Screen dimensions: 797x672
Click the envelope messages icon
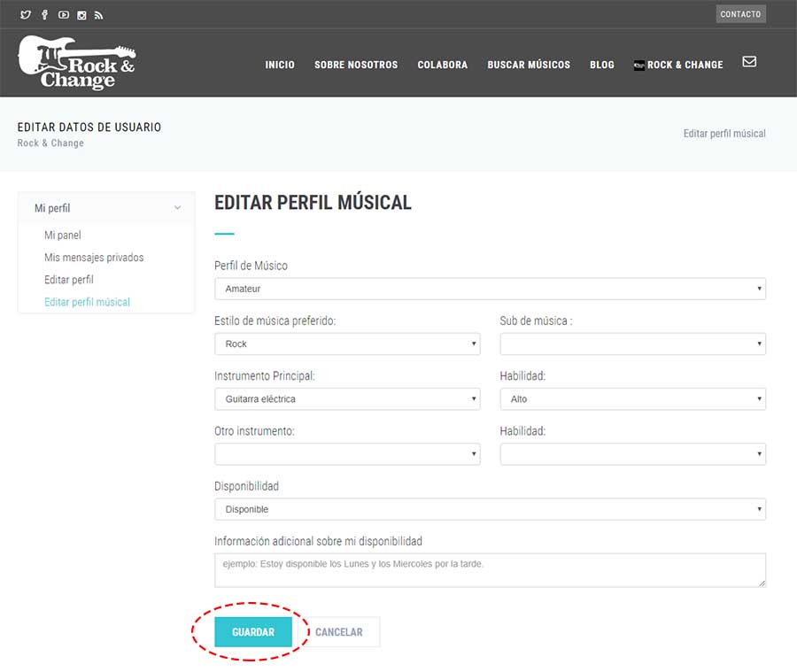[x=749, y=62]
